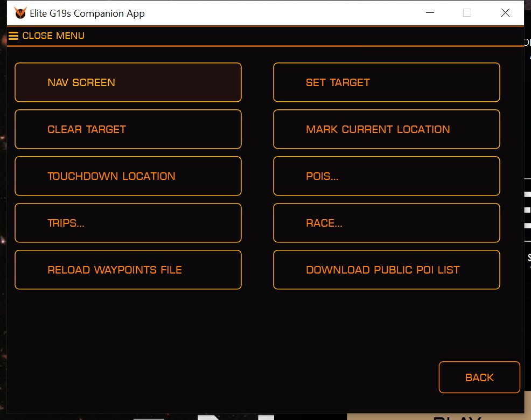This screenshot has width=531, height=420.
Task: Reload the waypoints file
Action: 128,270
